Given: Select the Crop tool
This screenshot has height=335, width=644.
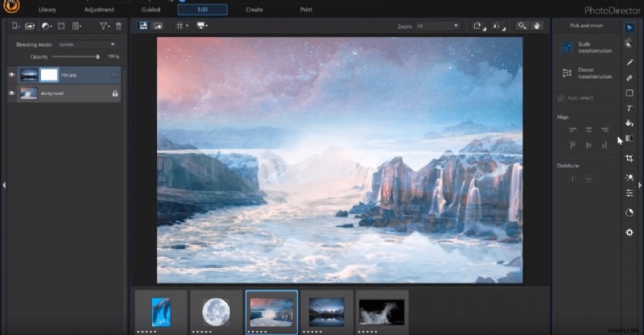Looking at the screenshot, I should (630, 159).
